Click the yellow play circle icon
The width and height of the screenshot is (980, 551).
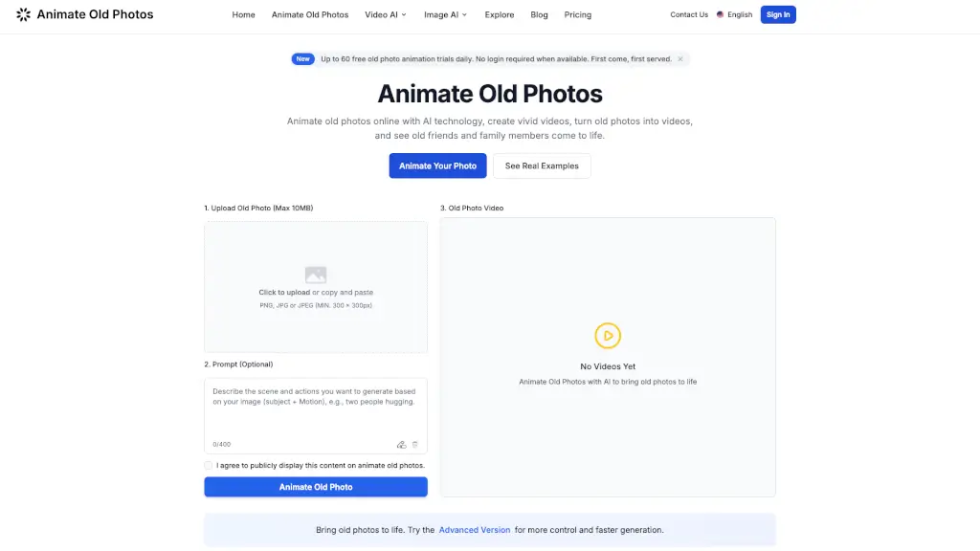608,336
